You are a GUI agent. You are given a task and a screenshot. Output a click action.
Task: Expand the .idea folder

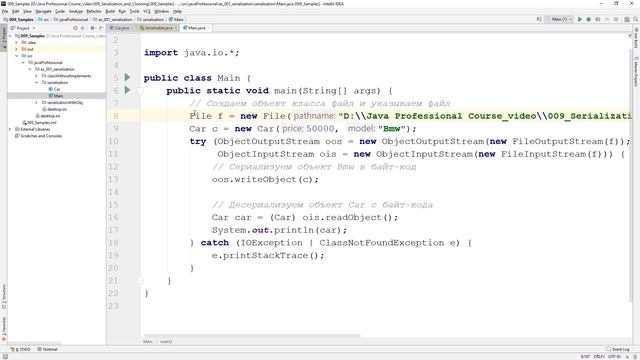coord(17,42)
